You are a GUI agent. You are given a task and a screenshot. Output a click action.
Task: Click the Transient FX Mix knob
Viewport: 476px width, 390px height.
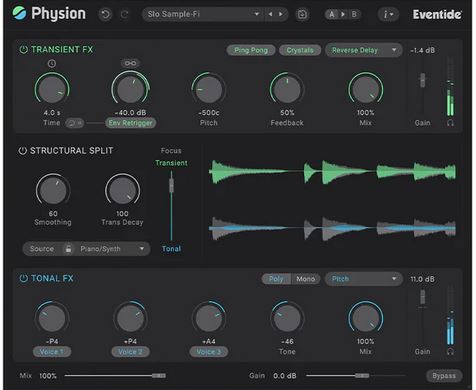click(366, 89)
